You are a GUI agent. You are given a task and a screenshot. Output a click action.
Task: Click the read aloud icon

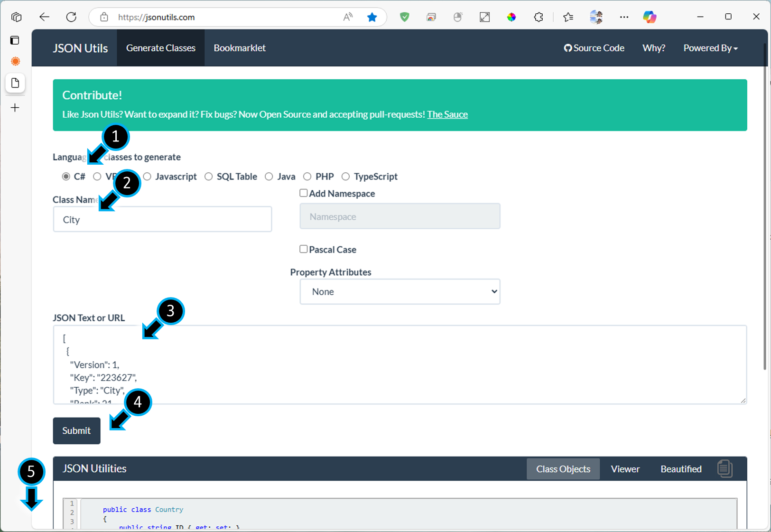click(x=348, y=17)
